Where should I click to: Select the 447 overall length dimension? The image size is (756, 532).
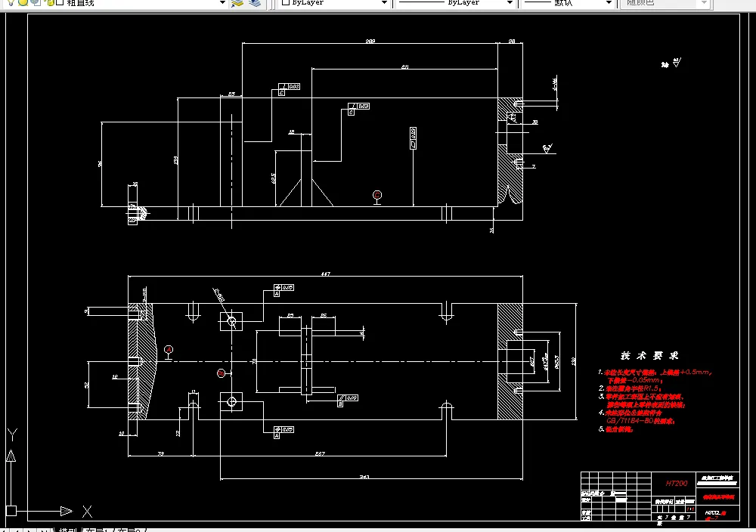click(325, 274)
